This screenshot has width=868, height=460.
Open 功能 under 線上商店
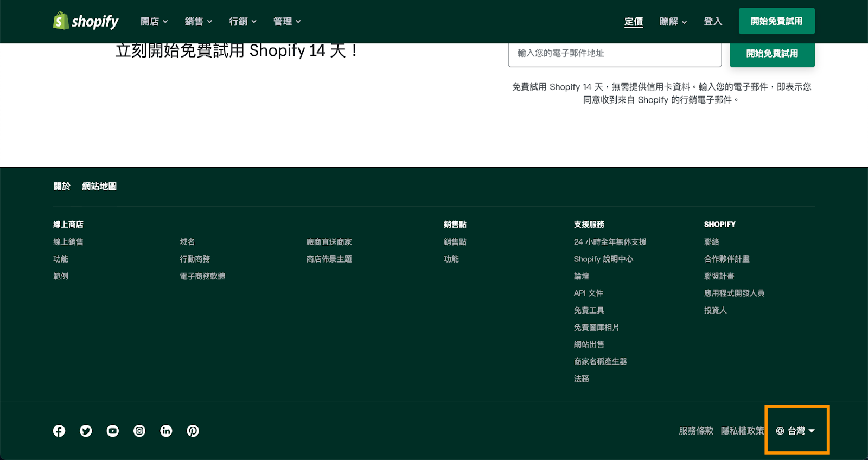tap(61, 259)
